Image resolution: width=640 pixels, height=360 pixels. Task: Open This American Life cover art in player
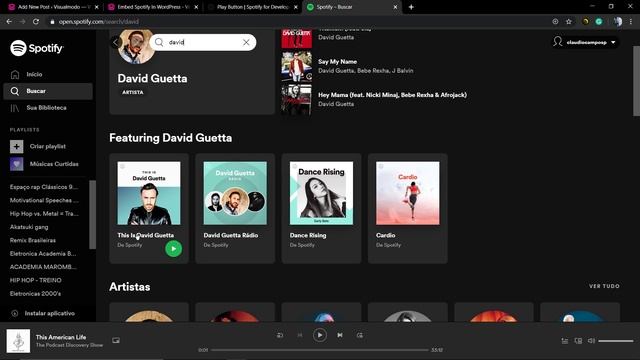(x=18, y=341)
